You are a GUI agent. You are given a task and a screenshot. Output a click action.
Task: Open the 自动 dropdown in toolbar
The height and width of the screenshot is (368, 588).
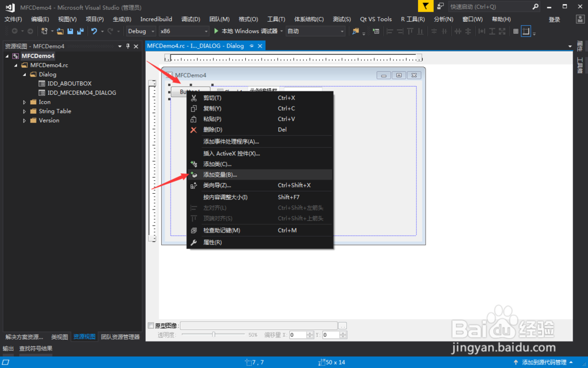[315, 31]
